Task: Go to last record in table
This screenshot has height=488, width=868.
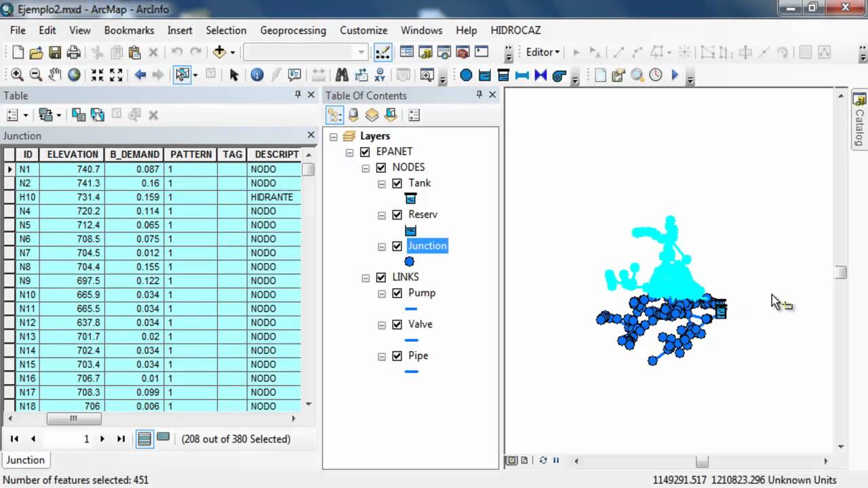Action: (121, 439)
